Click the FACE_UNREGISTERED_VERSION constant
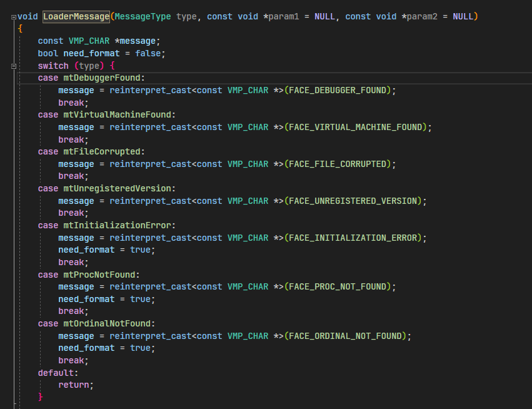The height and width of the screenshot is (409, 532). tap(353, 201)
